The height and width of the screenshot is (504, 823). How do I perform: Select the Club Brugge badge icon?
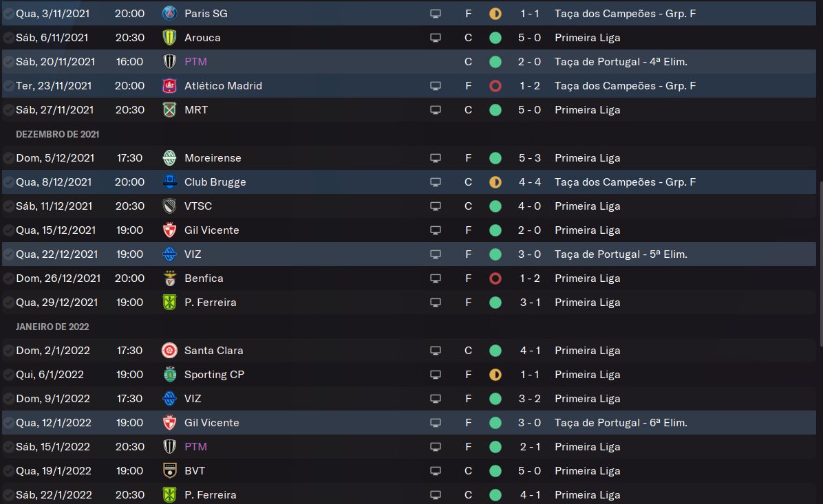[x=169, y=182]
